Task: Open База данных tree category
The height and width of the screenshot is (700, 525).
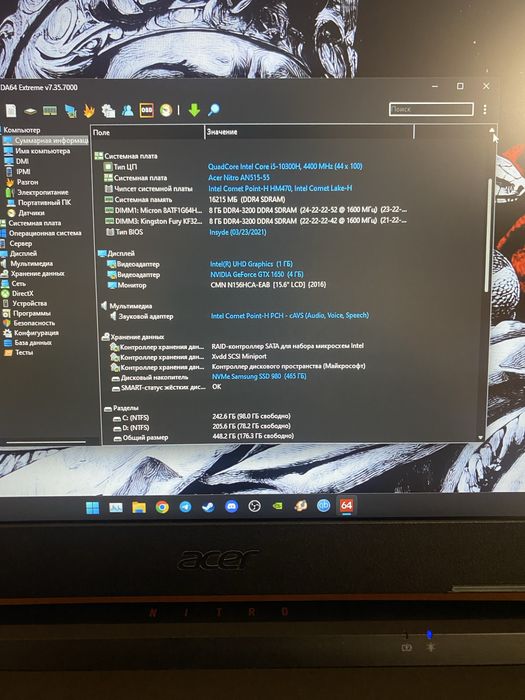Action: 28,343
